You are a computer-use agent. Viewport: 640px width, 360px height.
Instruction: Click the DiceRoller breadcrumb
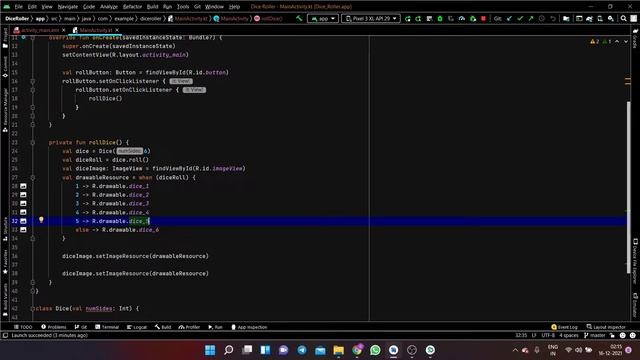click(17, 18)
